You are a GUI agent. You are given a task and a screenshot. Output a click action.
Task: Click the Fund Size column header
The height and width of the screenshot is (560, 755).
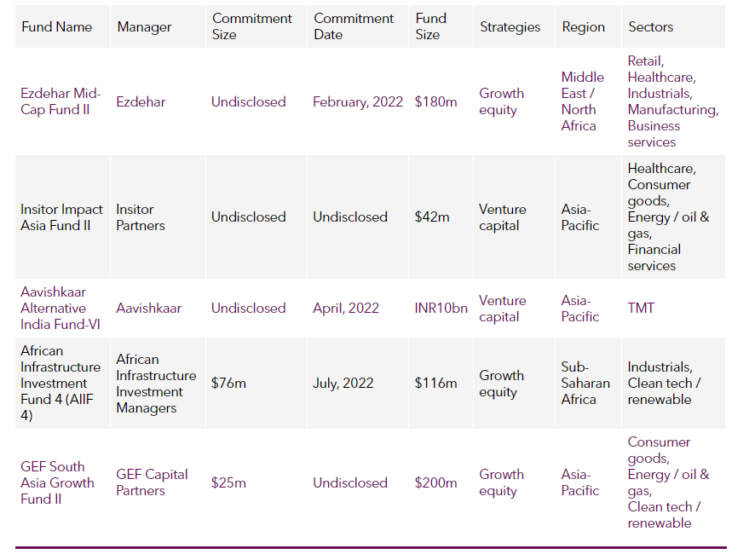click(x=431, y=26)
